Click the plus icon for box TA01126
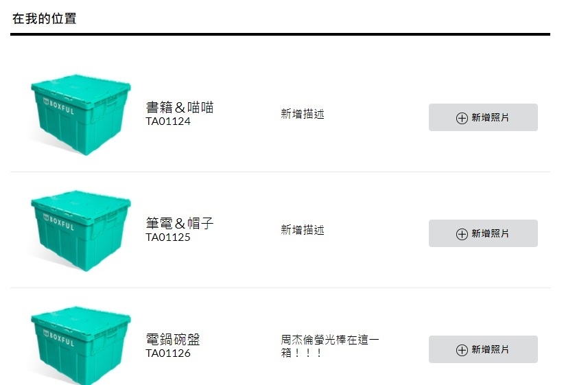The height and width of the screenshot is (385, 588). [x=462, y=350]
